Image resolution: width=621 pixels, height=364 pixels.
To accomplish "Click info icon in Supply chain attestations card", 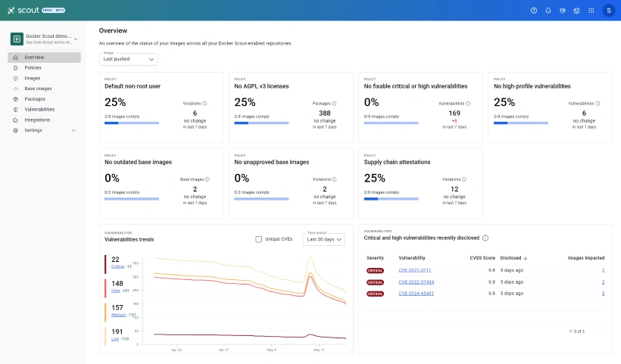I will pos(464,179).
